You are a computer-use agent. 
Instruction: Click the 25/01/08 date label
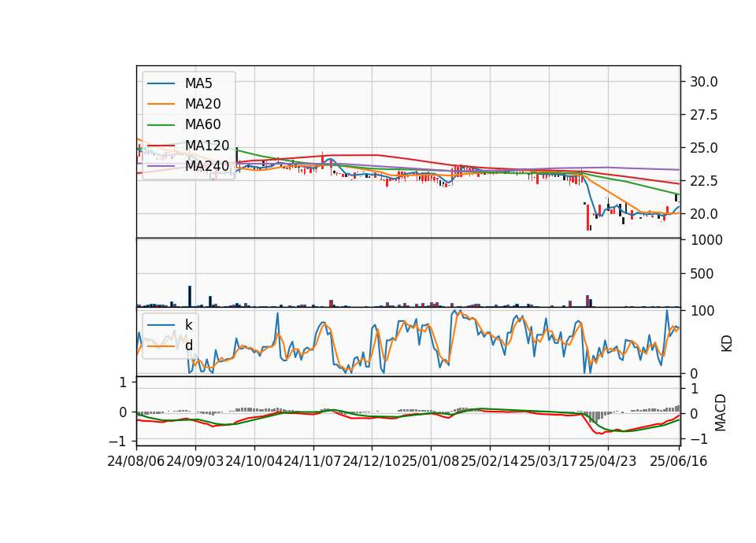431,461
